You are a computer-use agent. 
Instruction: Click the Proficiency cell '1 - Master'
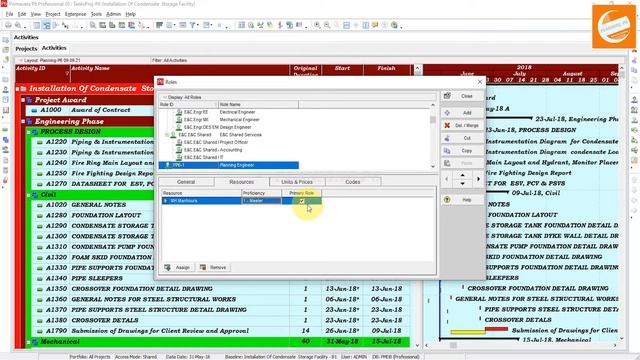261,201
